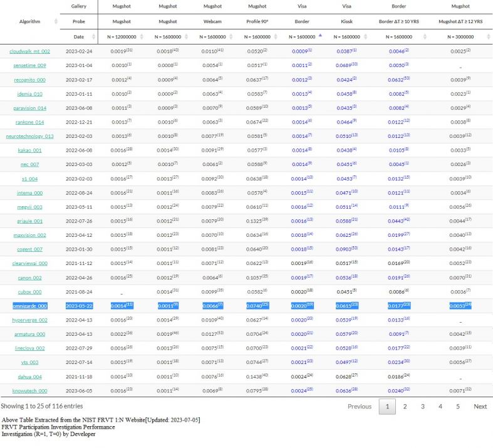493x448 pixels.
Task: Open recognito_000 algorithm link
Action: (29, 80)
